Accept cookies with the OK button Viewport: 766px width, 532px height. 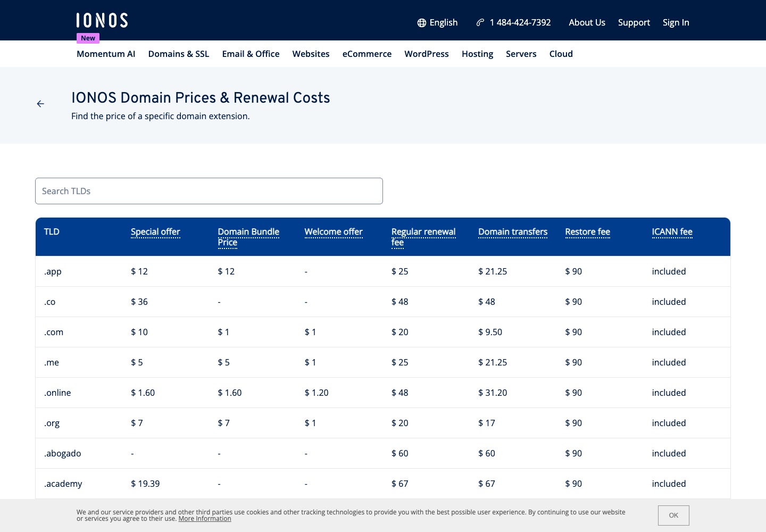(x=673, y=516)
